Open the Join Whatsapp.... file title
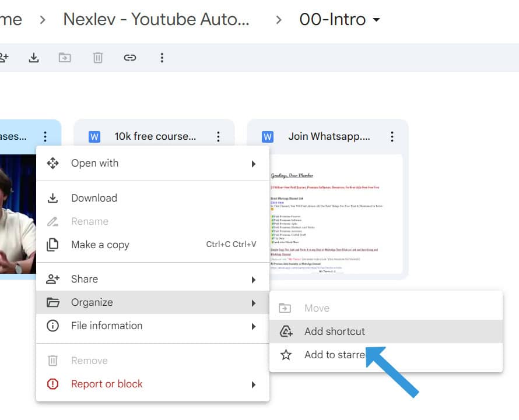Image resolution: width=519 pixels, height=420 pixels. 329,136
